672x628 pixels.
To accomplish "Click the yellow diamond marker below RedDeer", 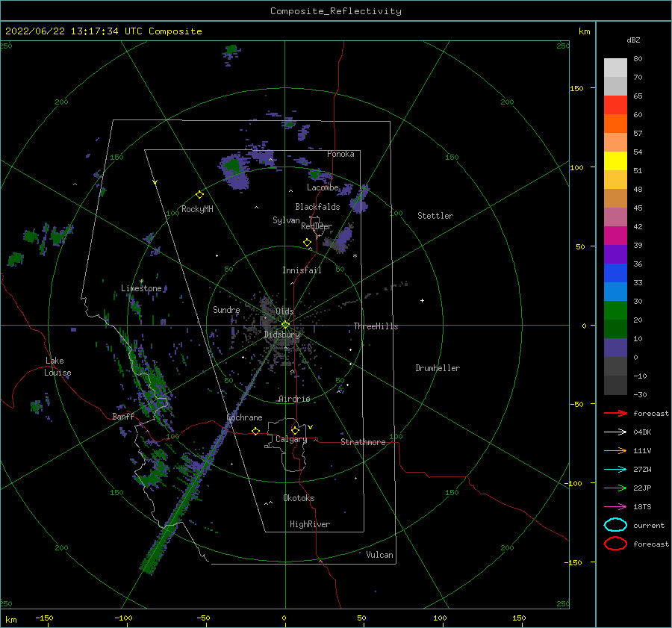I will pos(307,243).
